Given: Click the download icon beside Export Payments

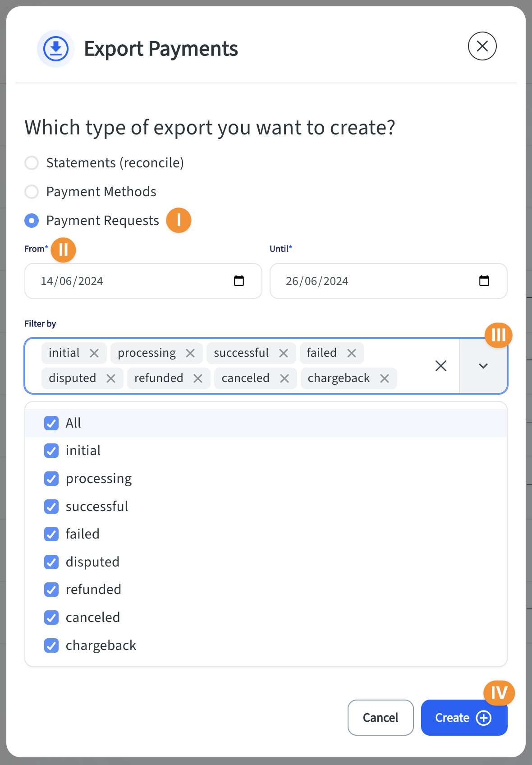Looking at the screenshot, I should 56,49.
